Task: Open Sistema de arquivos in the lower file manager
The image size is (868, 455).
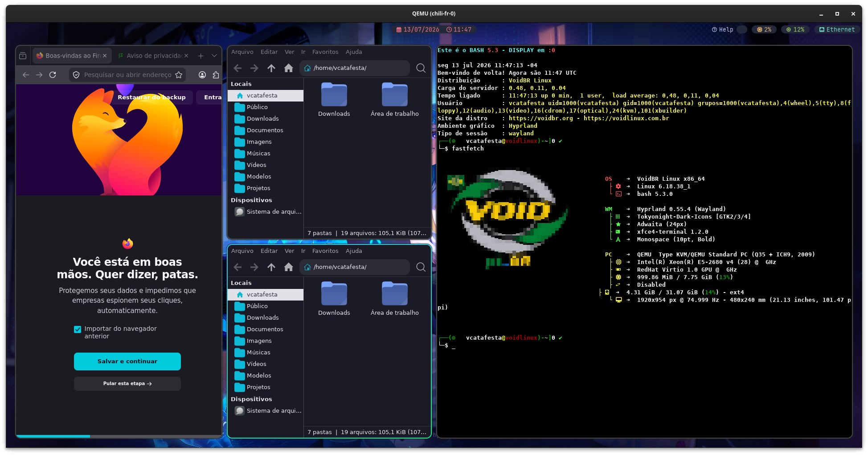Action: (266, 411)
